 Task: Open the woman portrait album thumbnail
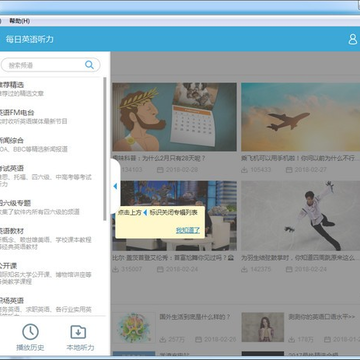point(263,327)
